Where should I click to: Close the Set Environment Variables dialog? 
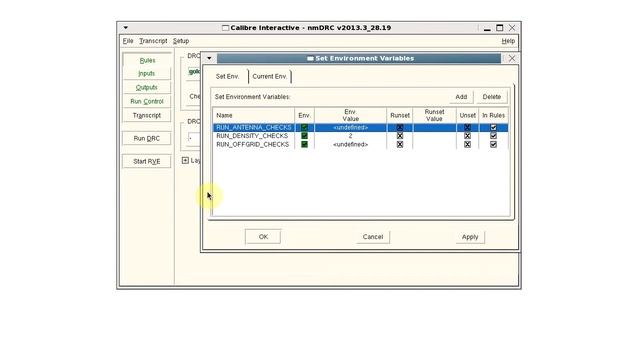point(512,58)
